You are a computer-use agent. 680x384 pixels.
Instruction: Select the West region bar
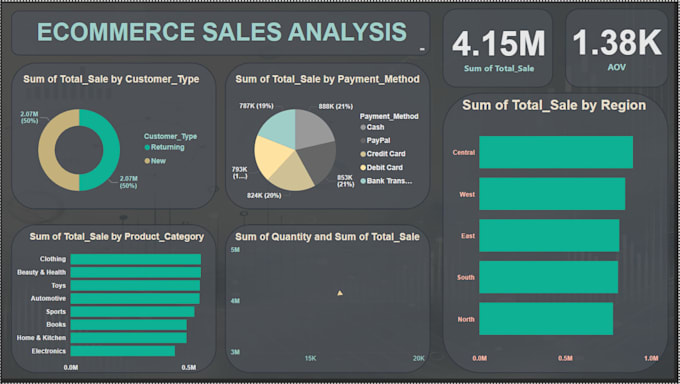[552, 194]
